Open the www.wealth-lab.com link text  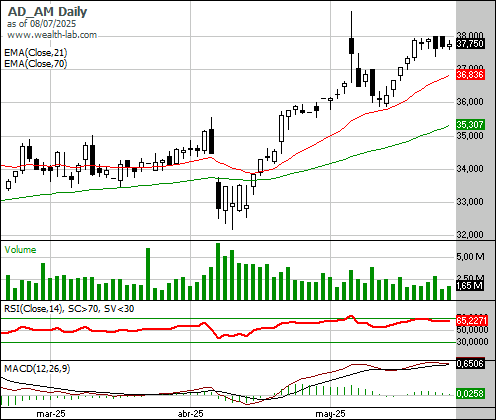coord(52,35)
